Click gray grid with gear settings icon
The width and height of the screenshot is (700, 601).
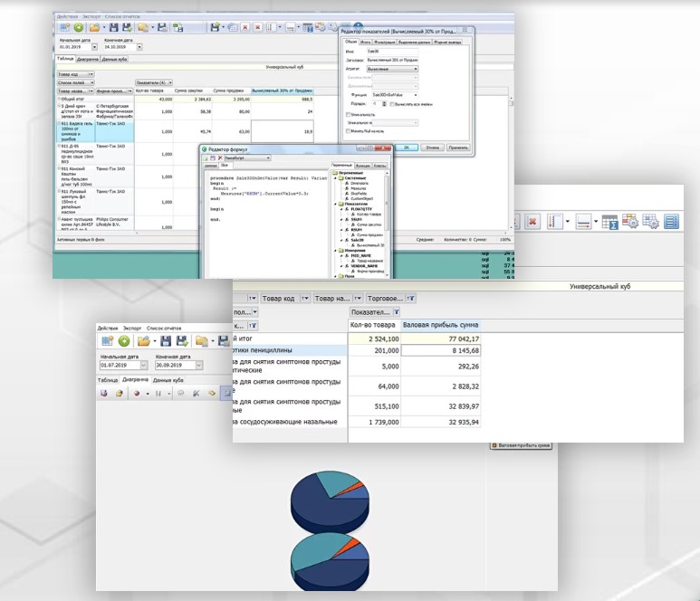(650, 222)
